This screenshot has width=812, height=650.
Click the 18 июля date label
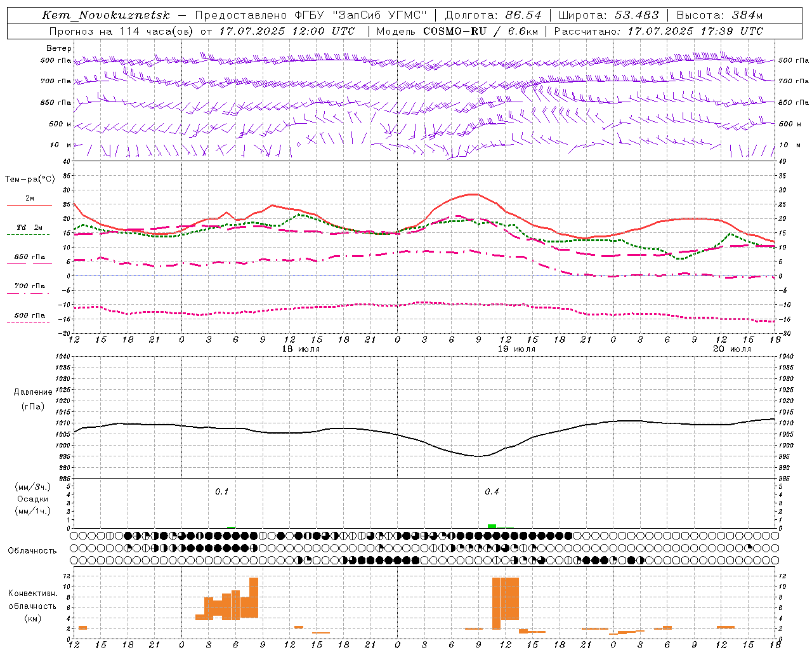301,349
